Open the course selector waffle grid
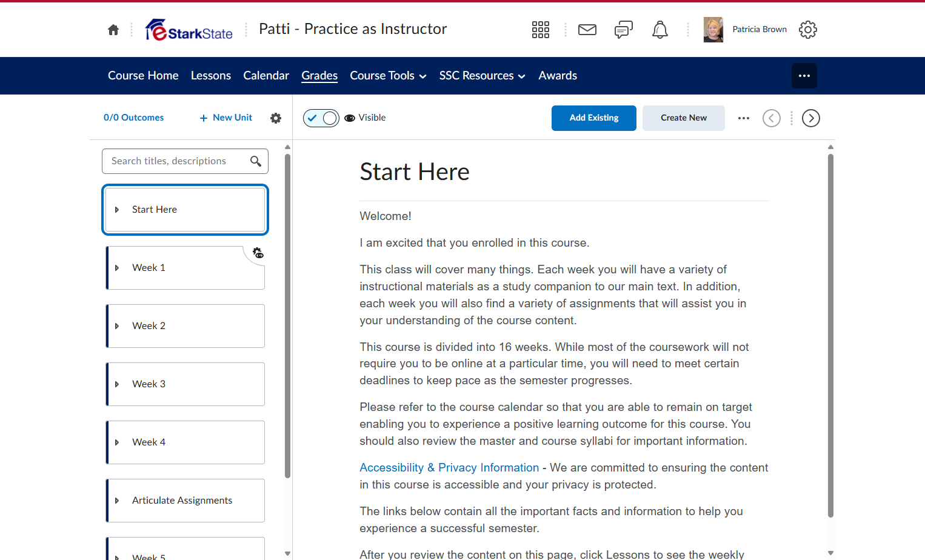925x560 pixels. [541, 30]
